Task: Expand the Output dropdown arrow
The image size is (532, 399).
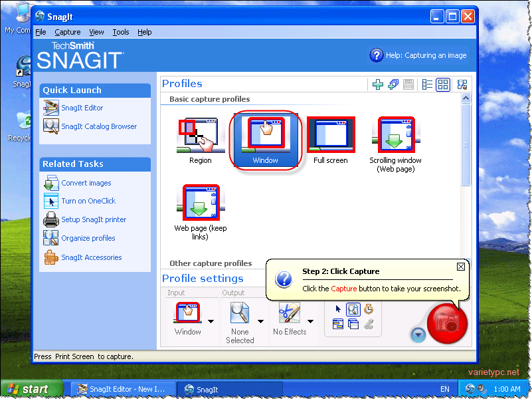Action: click(260, 321)
